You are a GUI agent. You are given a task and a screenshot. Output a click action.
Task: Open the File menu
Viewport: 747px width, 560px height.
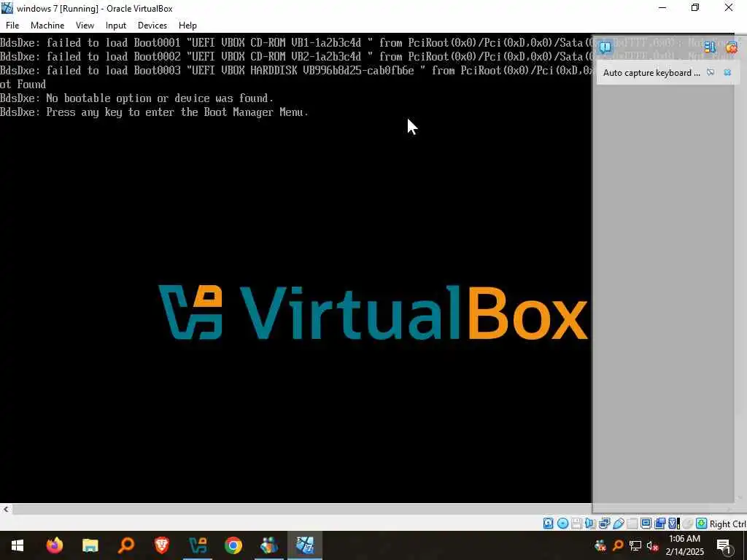(x=12, y=26)
